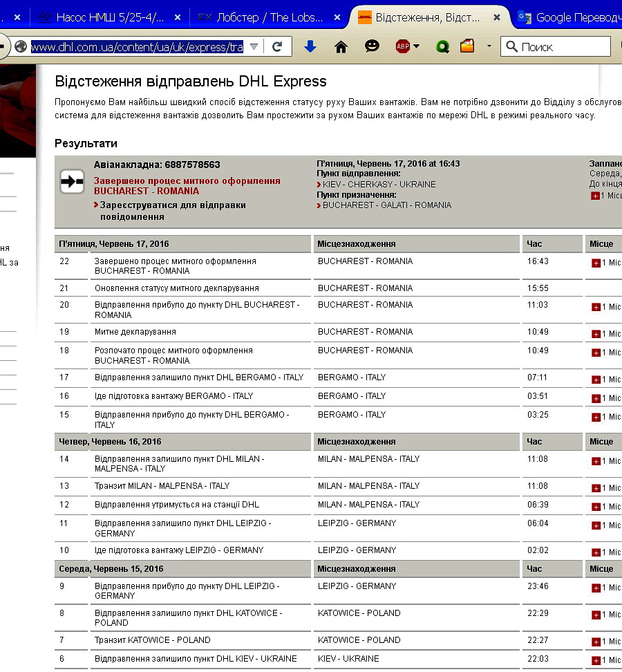Click the Митне декларування event in row 19

tap(135, 332)
